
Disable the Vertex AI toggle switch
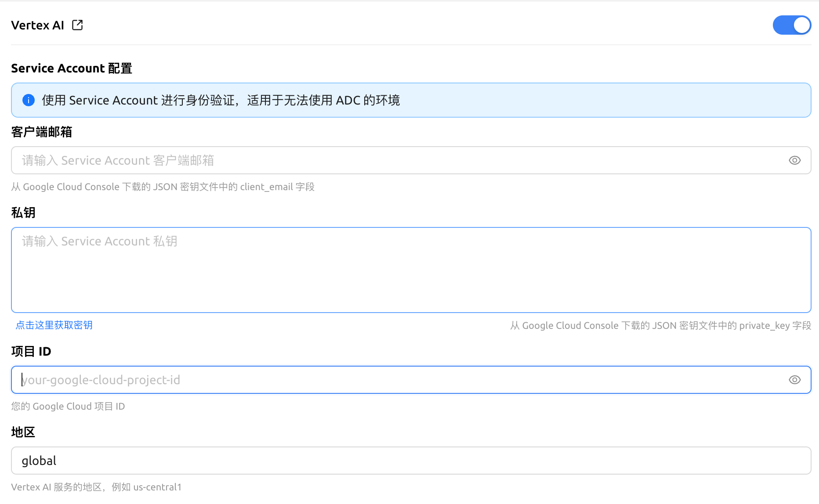(792, 25)
